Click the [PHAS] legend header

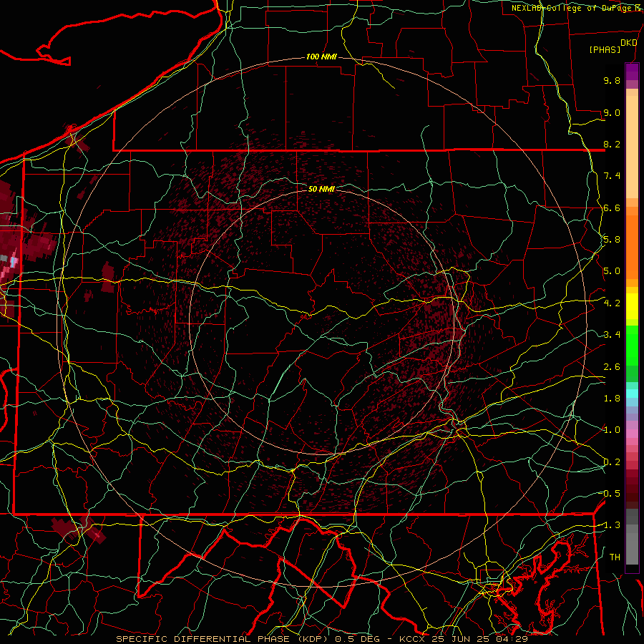pyautogui.click(x=605, y=49)
